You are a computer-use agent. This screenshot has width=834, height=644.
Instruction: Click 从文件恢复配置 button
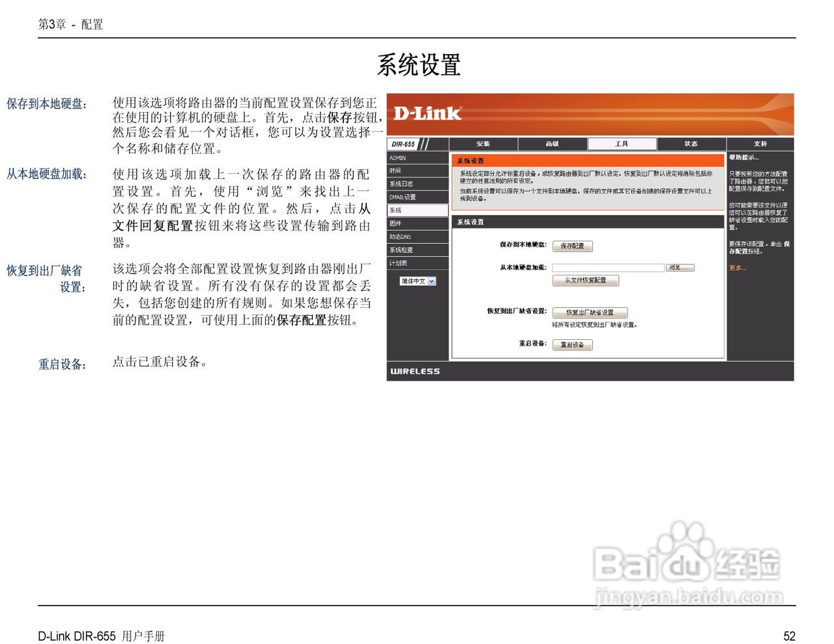(585, 281)
